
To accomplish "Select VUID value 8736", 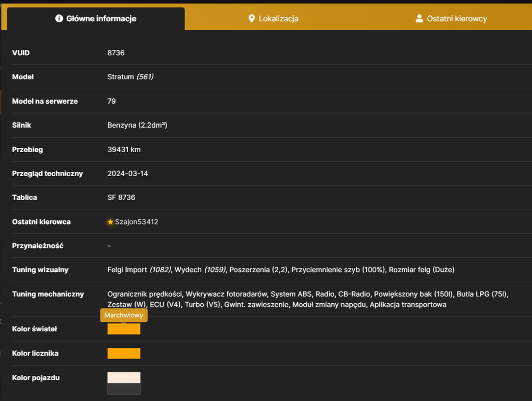I will click(x=116, y=53).
